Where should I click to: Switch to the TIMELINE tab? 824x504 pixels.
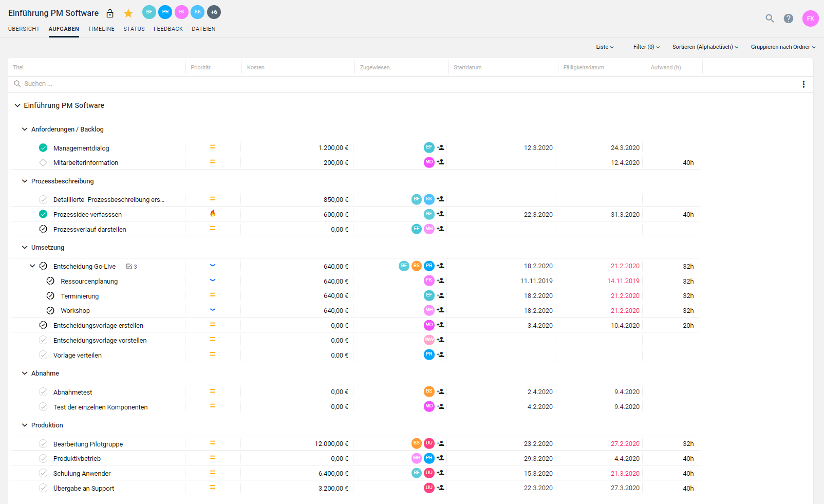101,29
